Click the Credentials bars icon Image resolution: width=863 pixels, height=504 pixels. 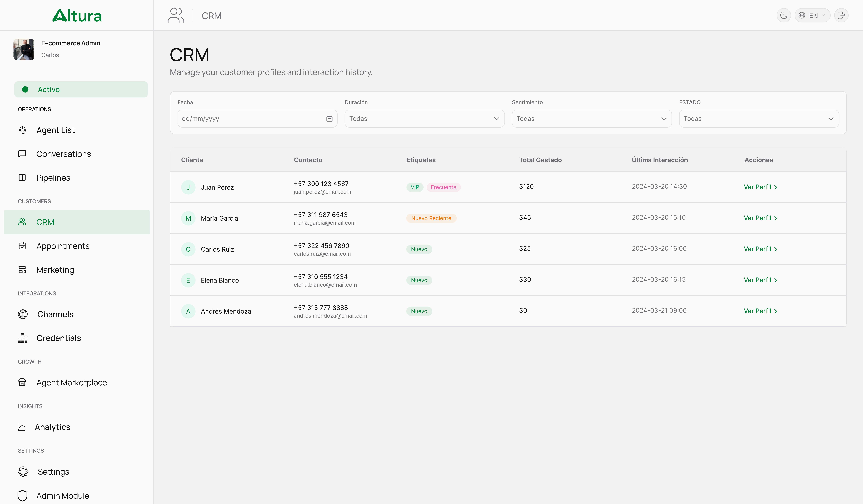(x=23, y=338)
